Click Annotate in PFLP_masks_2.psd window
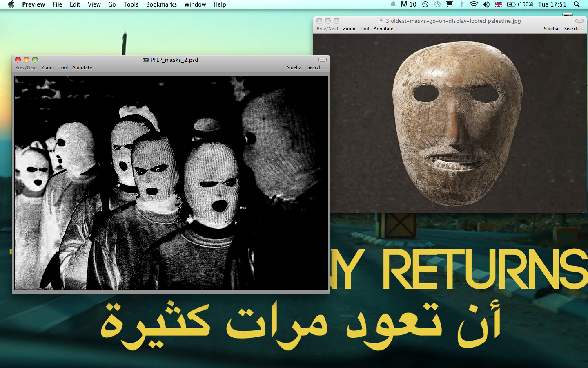This screenshot has height=368, width=588. (x=82, y=67)
